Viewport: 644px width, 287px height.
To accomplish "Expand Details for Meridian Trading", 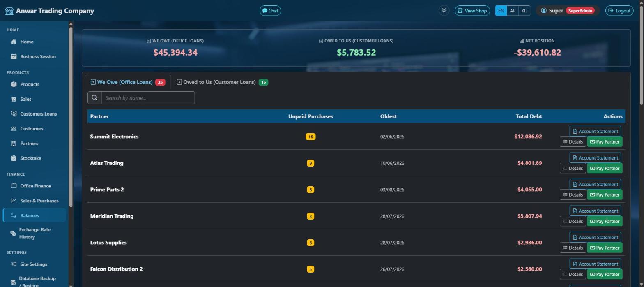I will coord(573,221).
